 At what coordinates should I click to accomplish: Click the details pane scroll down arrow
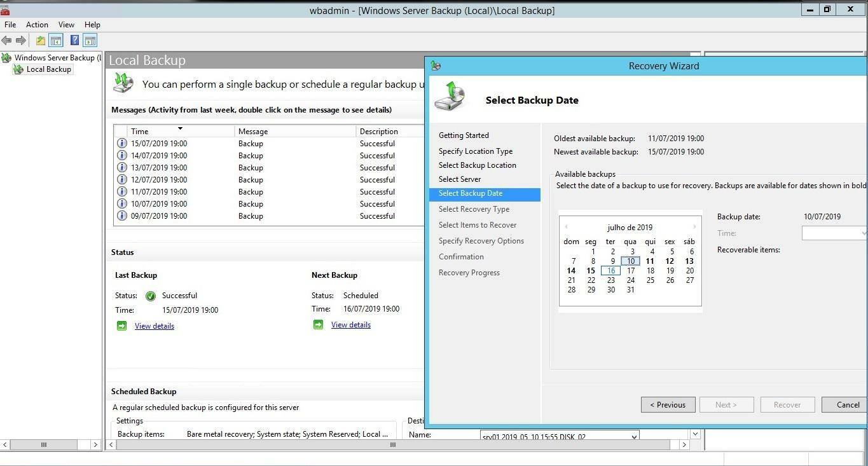(695, 434)
